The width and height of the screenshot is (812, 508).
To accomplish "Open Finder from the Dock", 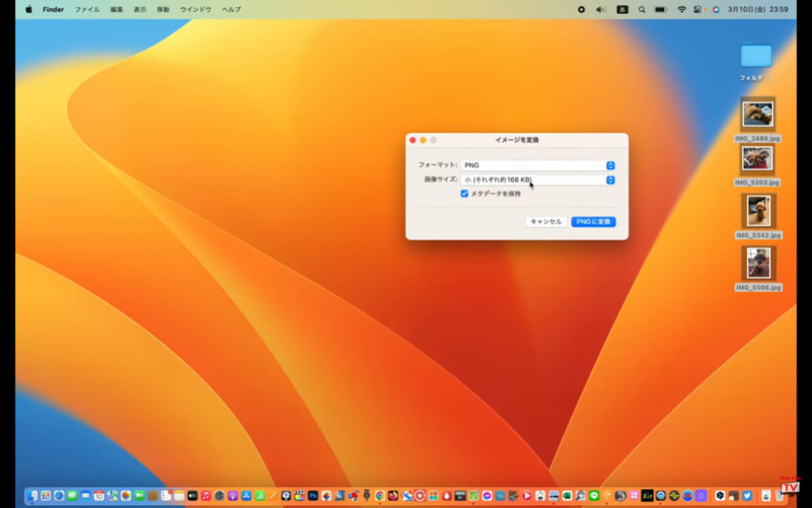I will point(32,496).
